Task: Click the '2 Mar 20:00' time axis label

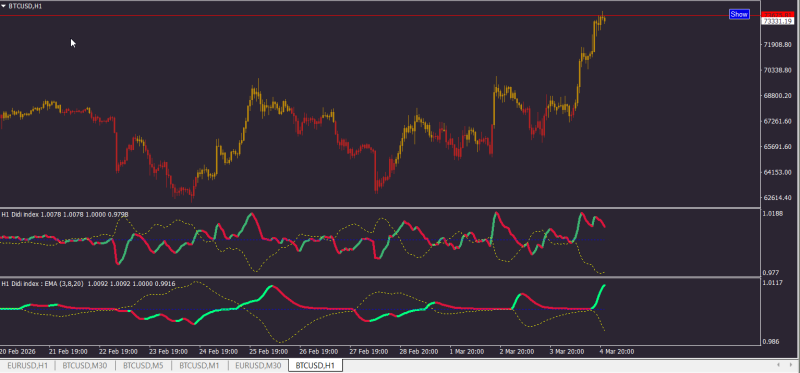Action: (517, 352)
